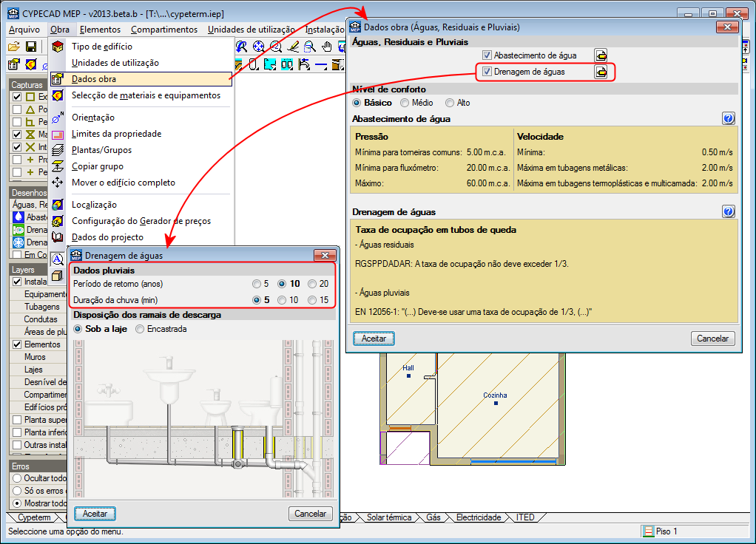Open Abastecimento de água edit settings icon
The image size is (756, 544).
(x=602, y=55)
